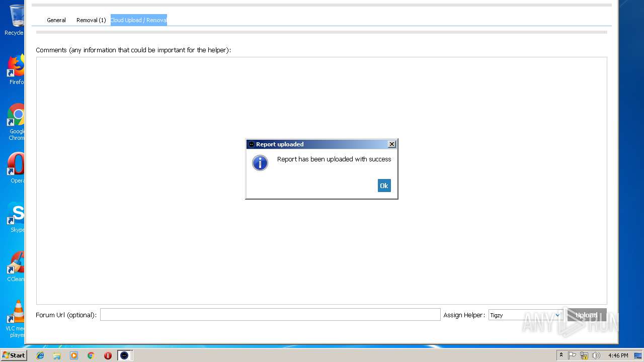Viewport: 644px width, 362px height.
Task: Click the network tray icon
Action: (584, 355)
